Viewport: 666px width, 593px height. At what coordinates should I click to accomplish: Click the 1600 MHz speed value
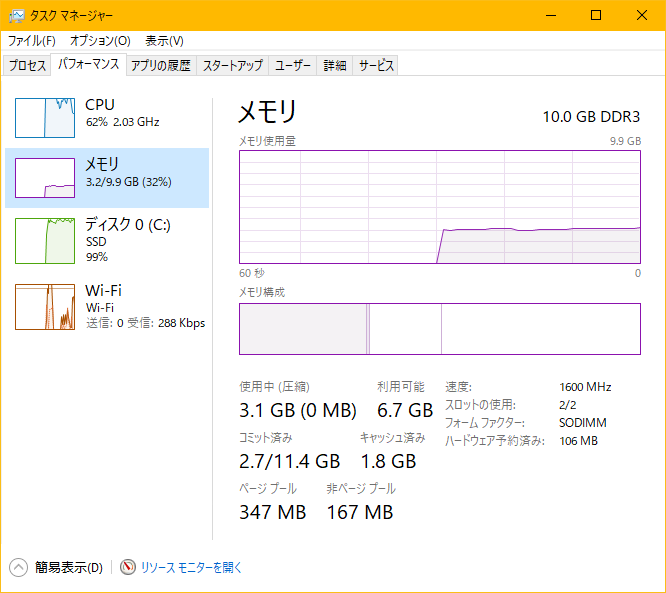point(585,387)
